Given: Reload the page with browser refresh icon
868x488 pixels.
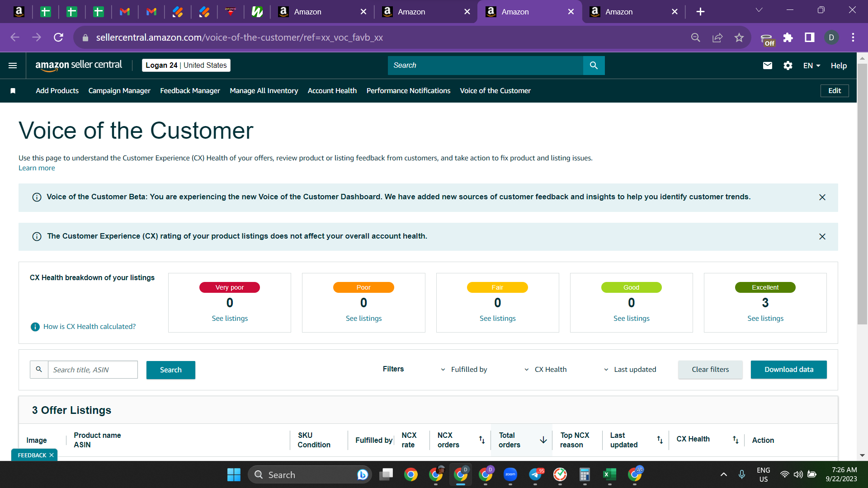Looking at the screenshot, I should tap(58, 38).
